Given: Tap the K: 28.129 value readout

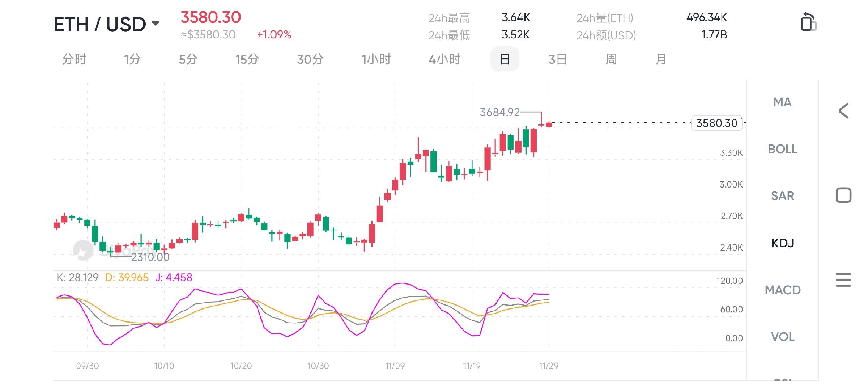Looking at the screenshot, I should click(x=77, y=278).
